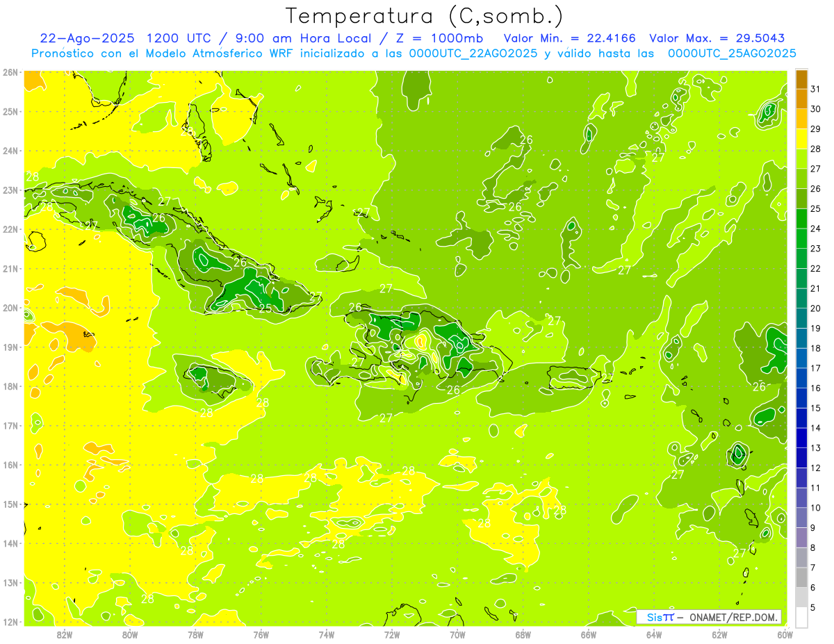Viewport: 834px width, 644px height.
Task: Click the 60W longitude axis label
Action: [785, 634]
